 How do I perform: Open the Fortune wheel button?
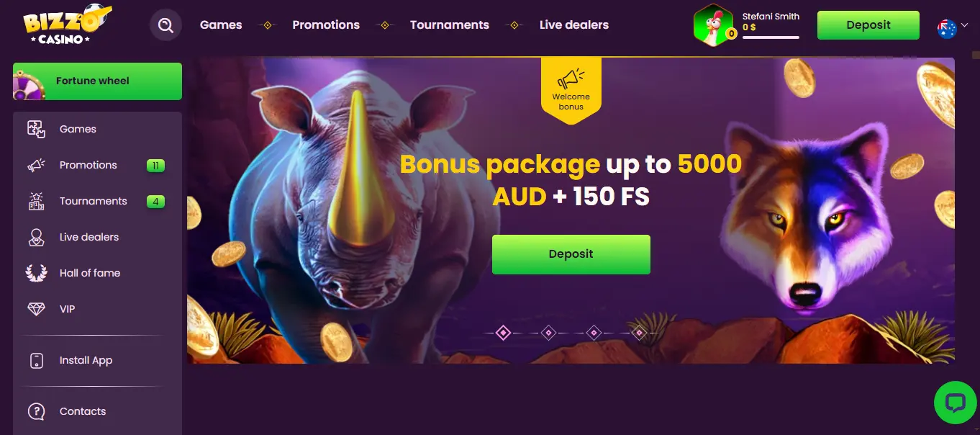97,81
